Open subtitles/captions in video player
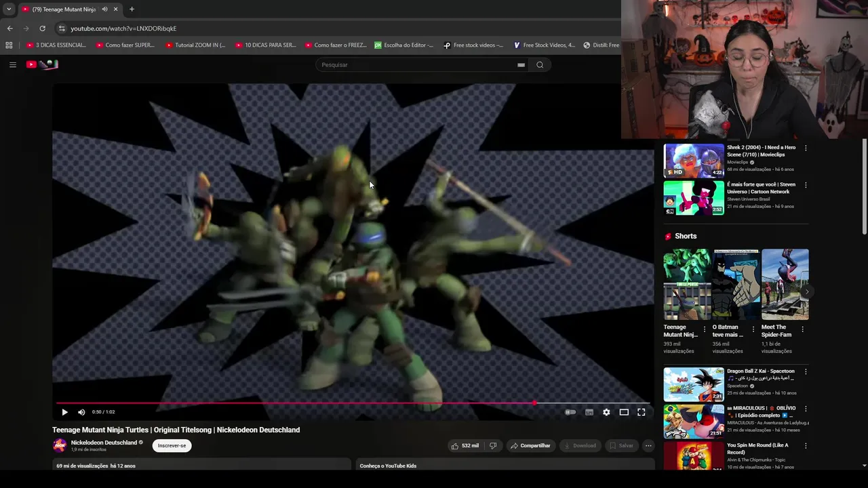 [x=589, y=412]
